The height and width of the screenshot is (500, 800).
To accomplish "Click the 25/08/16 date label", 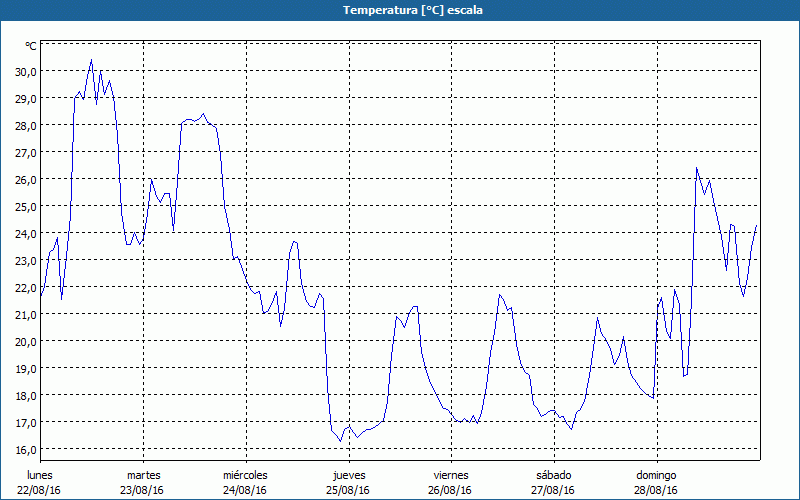I will [x=349, y=490].
